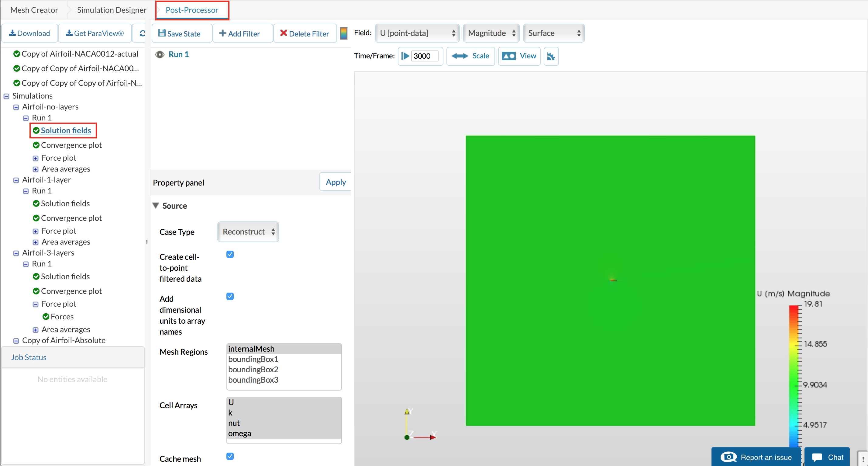Click the Apply button in Property panel

tap(336, 182)
